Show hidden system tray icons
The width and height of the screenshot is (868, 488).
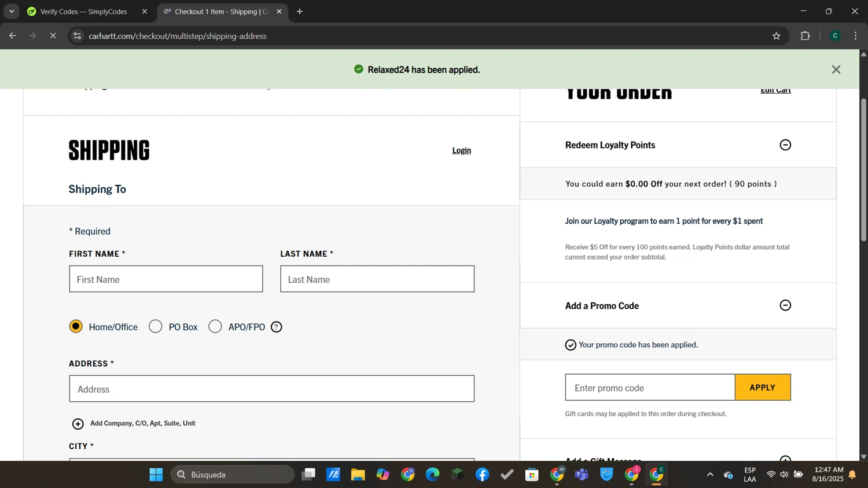click(710, 475)
